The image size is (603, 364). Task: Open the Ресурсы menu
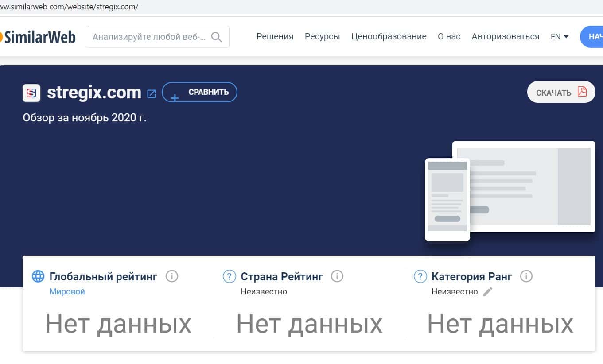[x=323, y=37]
